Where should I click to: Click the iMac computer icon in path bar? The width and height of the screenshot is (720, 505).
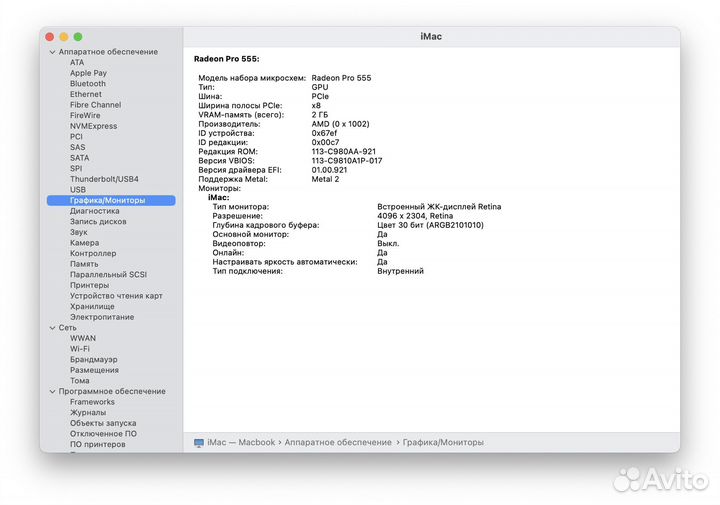pyautogui.click(x=199, y=443)
